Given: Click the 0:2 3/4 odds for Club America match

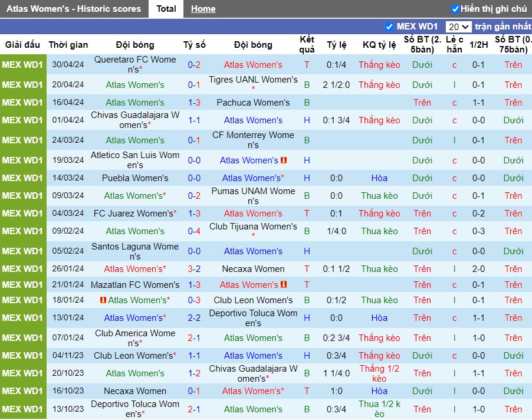Looking at the screenshot, I should (336, 338).
